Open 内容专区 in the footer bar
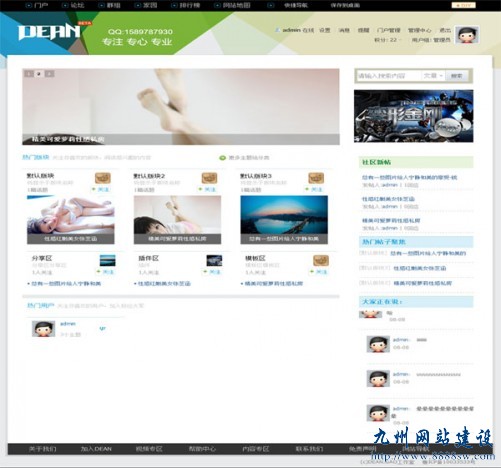 point(256,449)
